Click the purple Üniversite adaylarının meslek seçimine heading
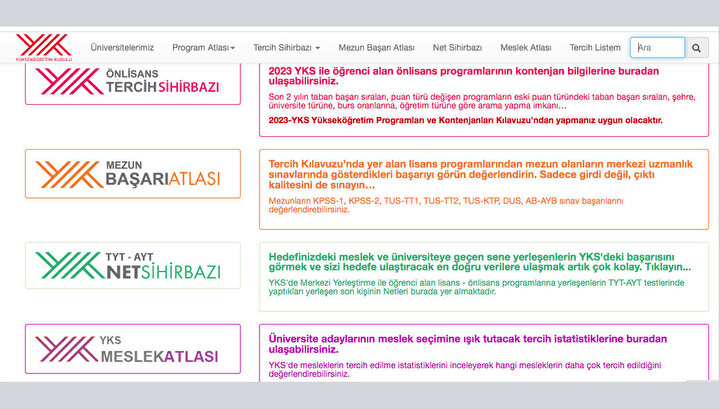 pos(468,344)
